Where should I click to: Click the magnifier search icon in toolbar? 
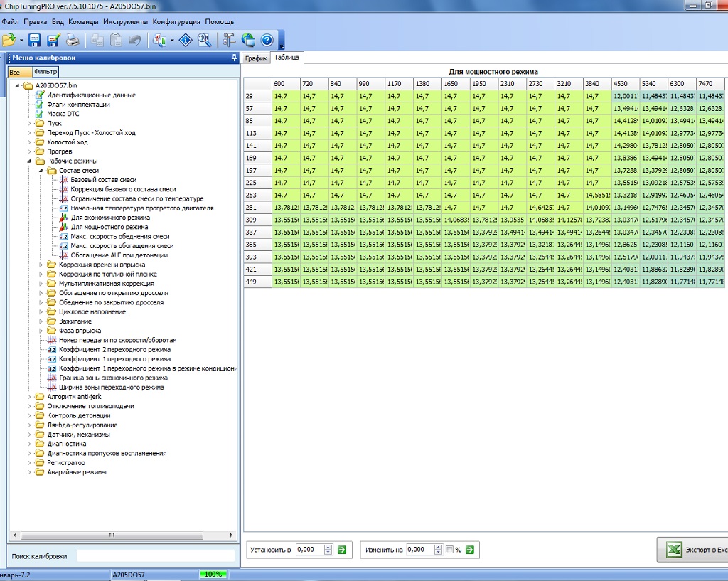(x=204, y=41)
